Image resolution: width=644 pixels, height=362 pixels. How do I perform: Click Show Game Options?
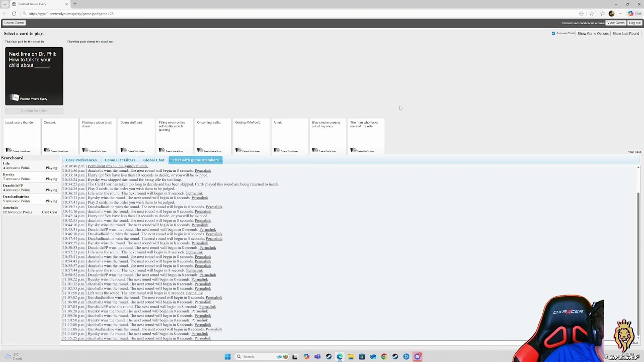click(593, 33)
